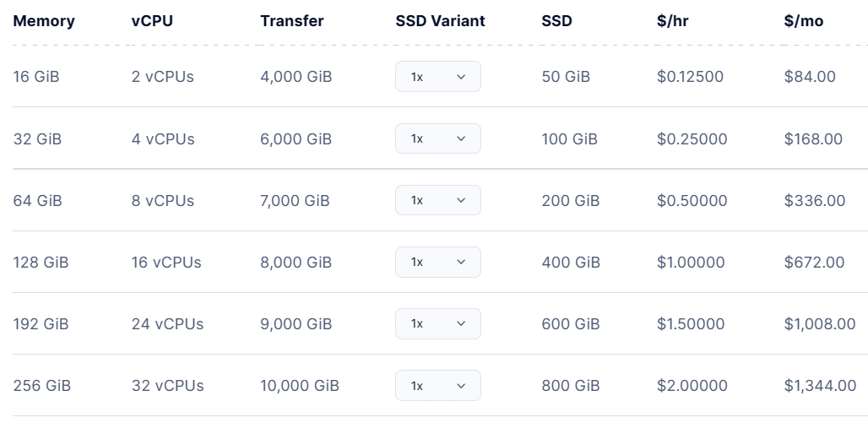This screenshot has width=868, height=423.
Task: Click the $/mo column header
Action: (x=802, y=21)
